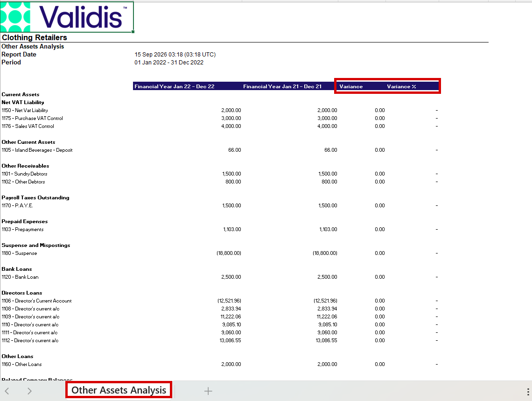Select row 1120 - Bank Loan
The width and height of the screenshot is (532, 401).
(20, 277)
